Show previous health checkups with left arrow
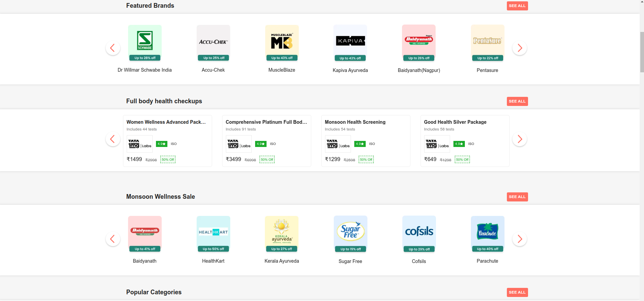This screenshot has height=301, width=644. coord(113,139)
